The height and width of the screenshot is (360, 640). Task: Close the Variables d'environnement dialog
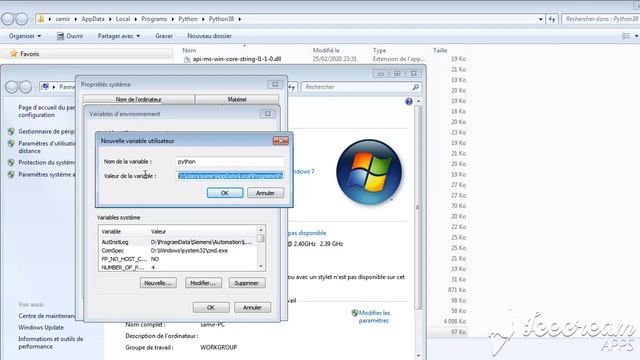coord(268,114)
